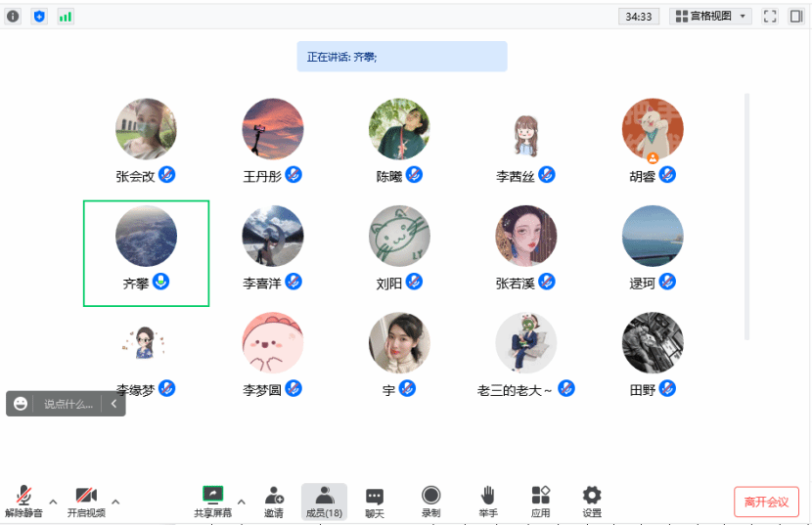Toggle the right side panel icon
Screen dimensions: 812x525
[x=796, y=16]
